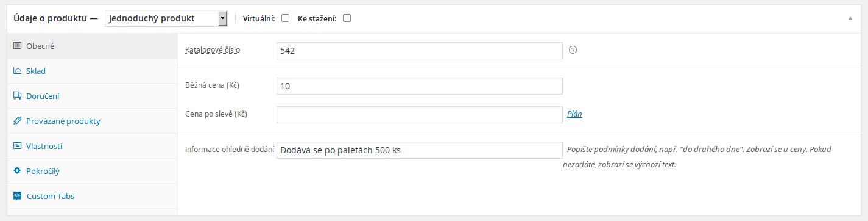Image resolution: width=868 pixels, height=221 pixels.
Task: Click the Obecné tab icon
Action: pos(17,45)
